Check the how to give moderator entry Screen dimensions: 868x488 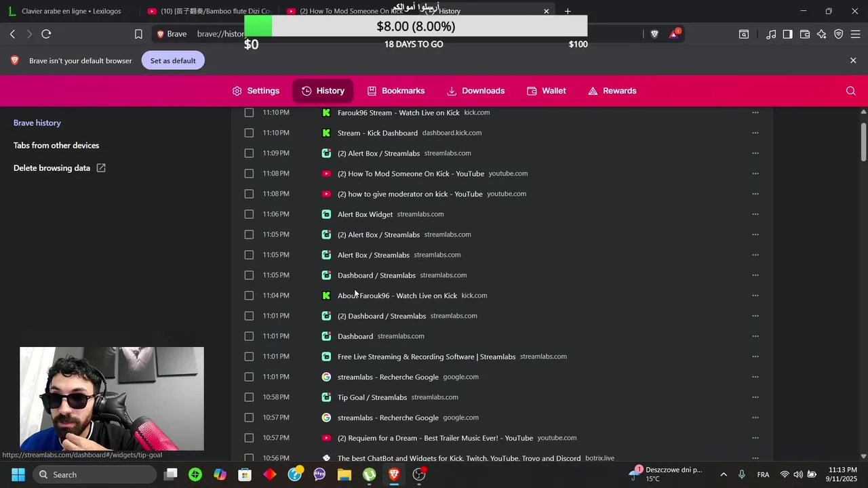[x=249, y=194]
